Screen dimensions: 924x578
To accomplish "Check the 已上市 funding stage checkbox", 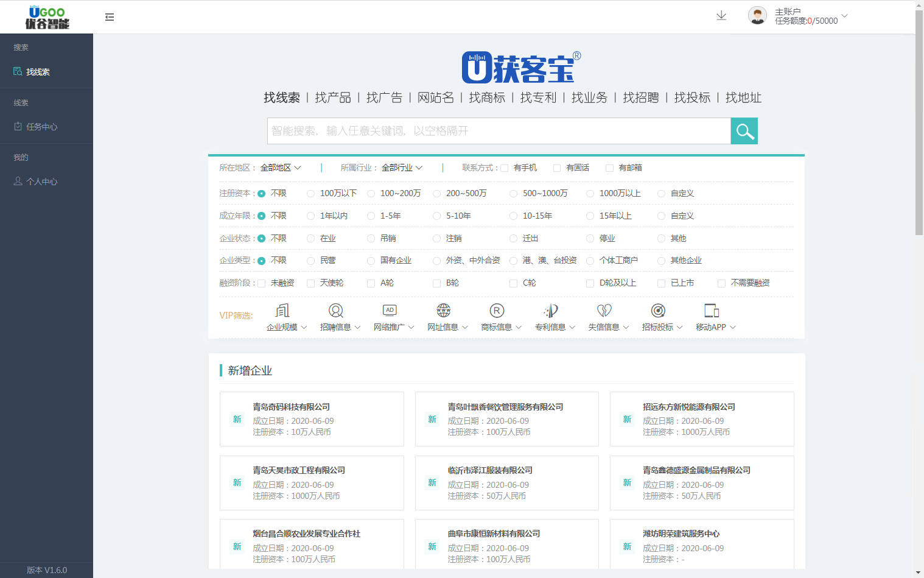I will 661,283.
